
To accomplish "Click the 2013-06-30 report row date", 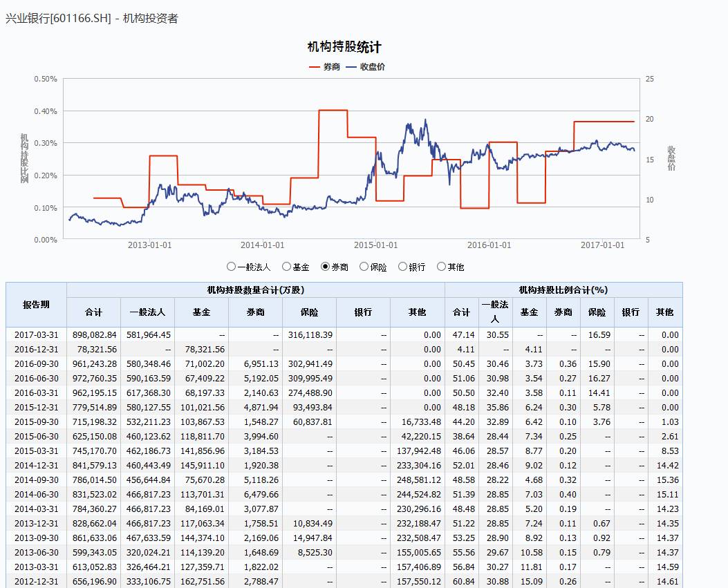I will (x=36, y=552).
